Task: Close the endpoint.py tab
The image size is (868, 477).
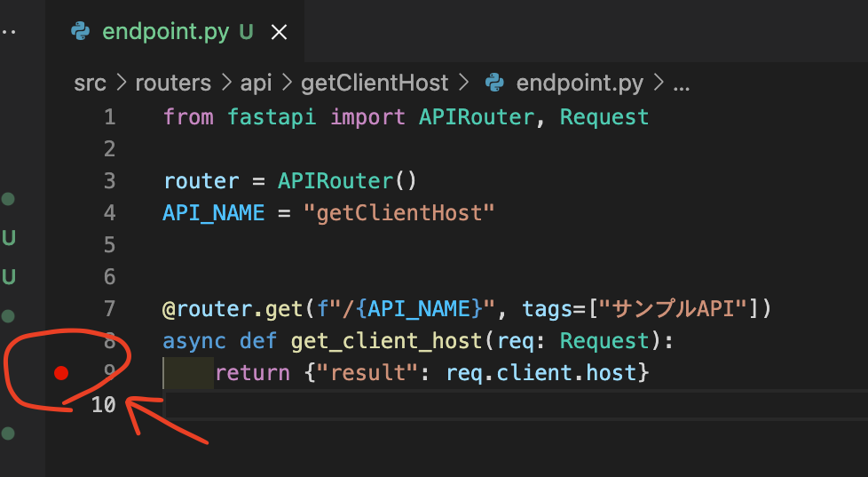Action: tap(279, 33)
